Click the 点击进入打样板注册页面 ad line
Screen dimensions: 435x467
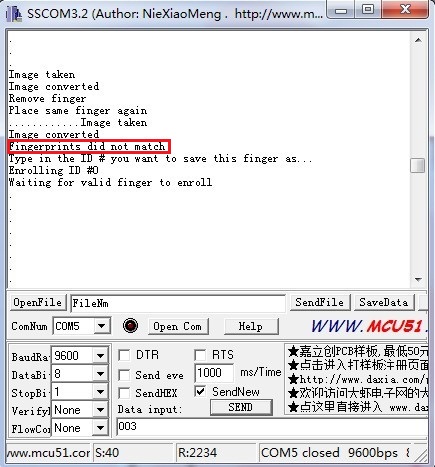(x=358, y=365)
